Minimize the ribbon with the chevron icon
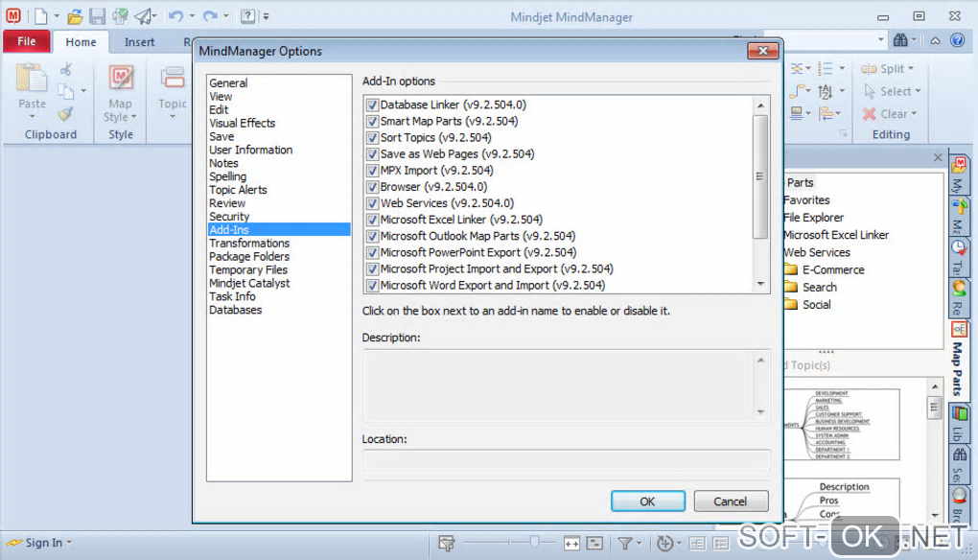Viewport: 978px width, 560px height. pos(935,41)
